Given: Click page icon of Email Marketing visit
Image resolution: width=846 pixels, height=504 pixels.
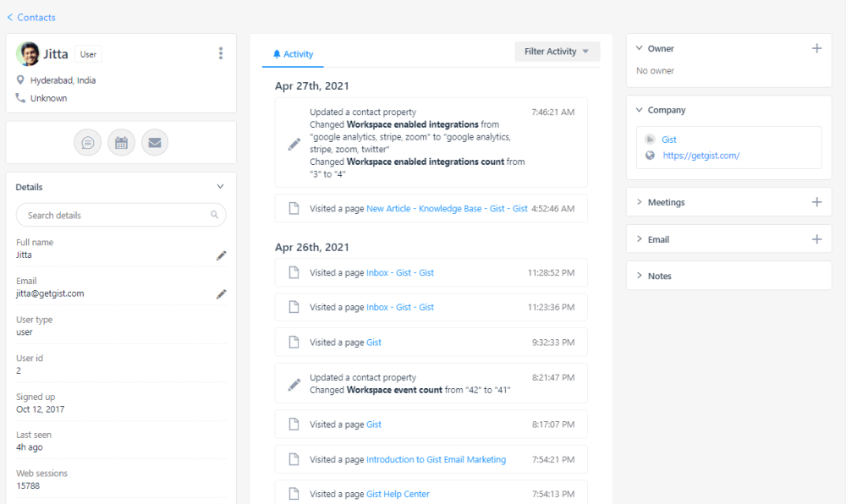Looking at the screenshot, I should (294, 459).
